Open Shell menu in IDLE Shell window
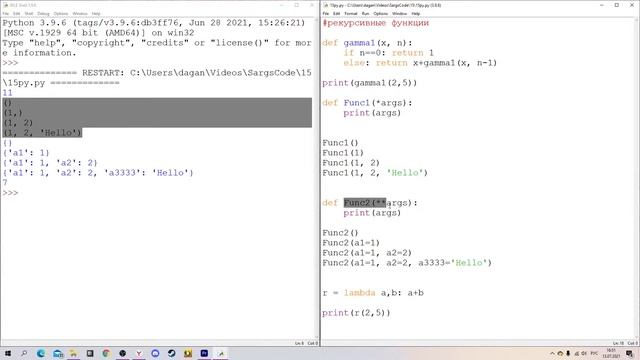The image size is (640, 360). [29, 13]
